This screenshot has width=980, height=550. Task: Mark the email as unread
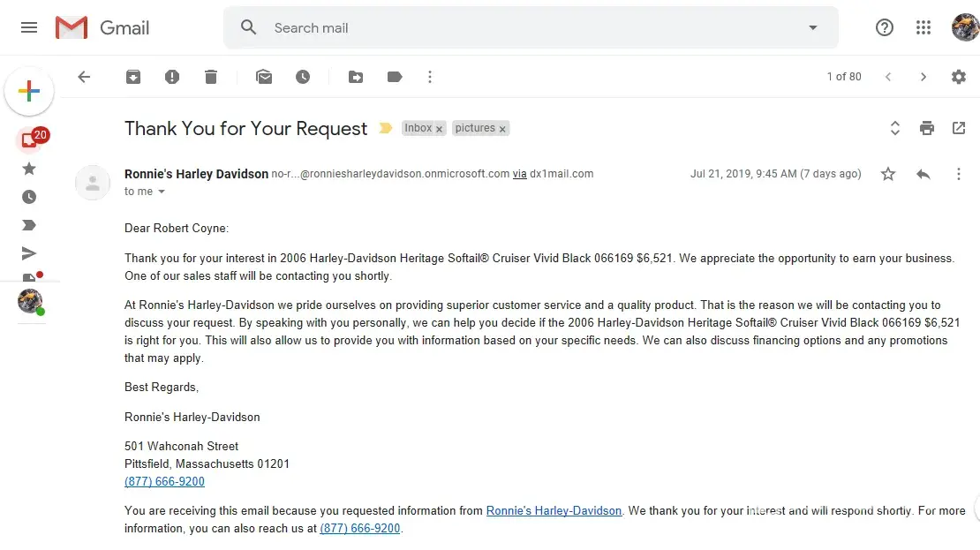[264, 77]
